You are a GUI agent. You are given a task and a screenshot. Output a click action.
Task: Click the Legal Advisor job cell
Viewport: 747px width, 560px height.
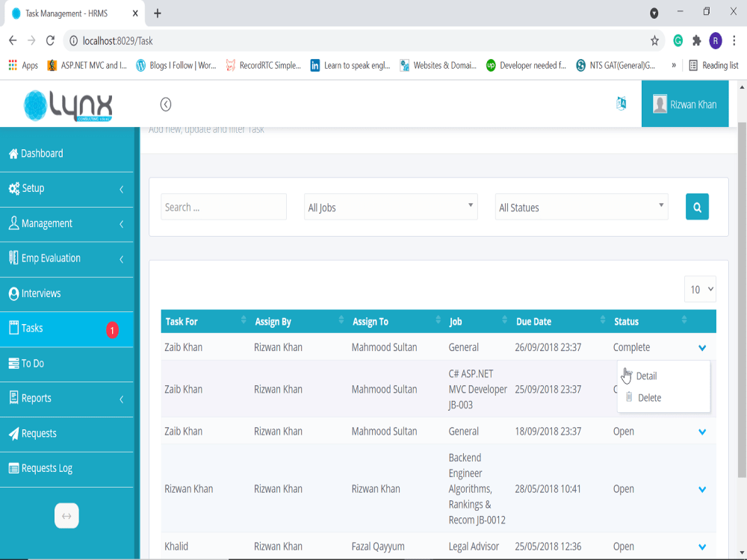pyautogui.click(x=474, y=547)
